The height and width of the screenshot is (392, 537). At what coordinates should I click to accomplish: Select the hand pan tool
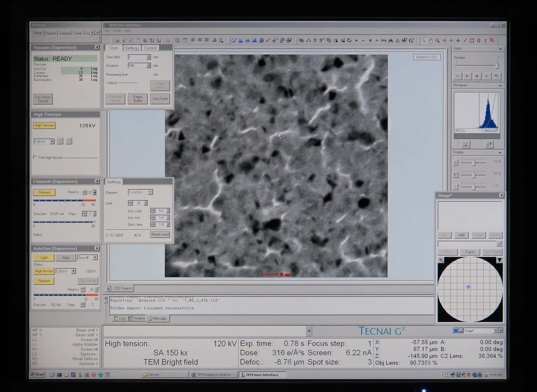coord(431,41)
